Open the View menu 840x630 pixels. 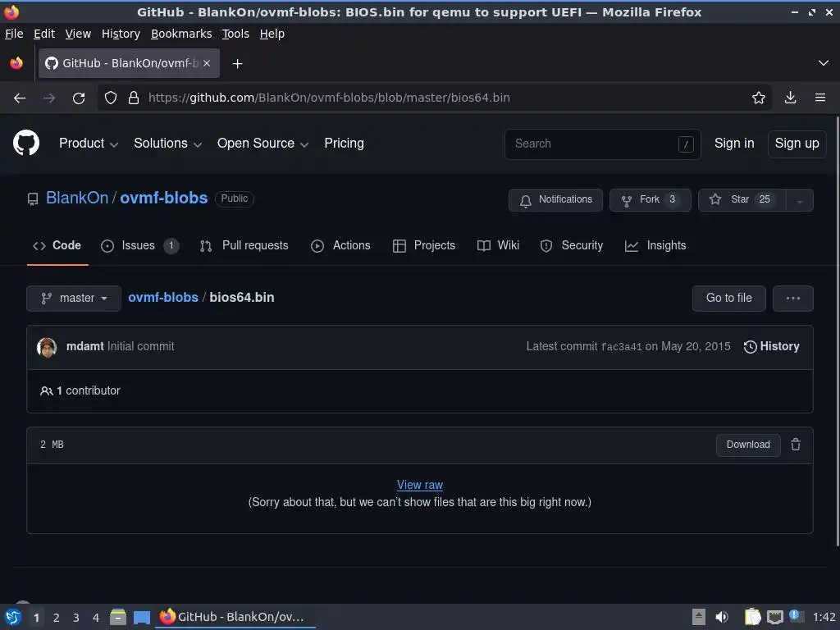point(78,34)
